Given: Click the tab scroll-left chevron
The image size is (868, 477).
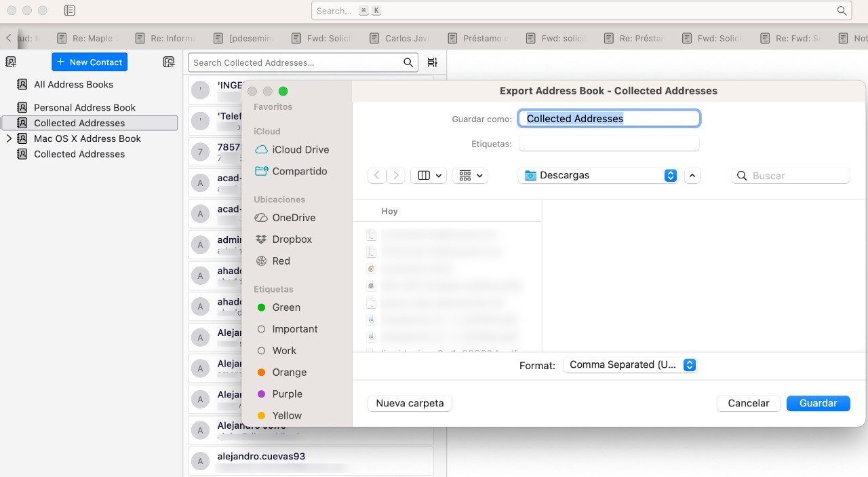Looking at the screenshot, I should coord(8,39).
